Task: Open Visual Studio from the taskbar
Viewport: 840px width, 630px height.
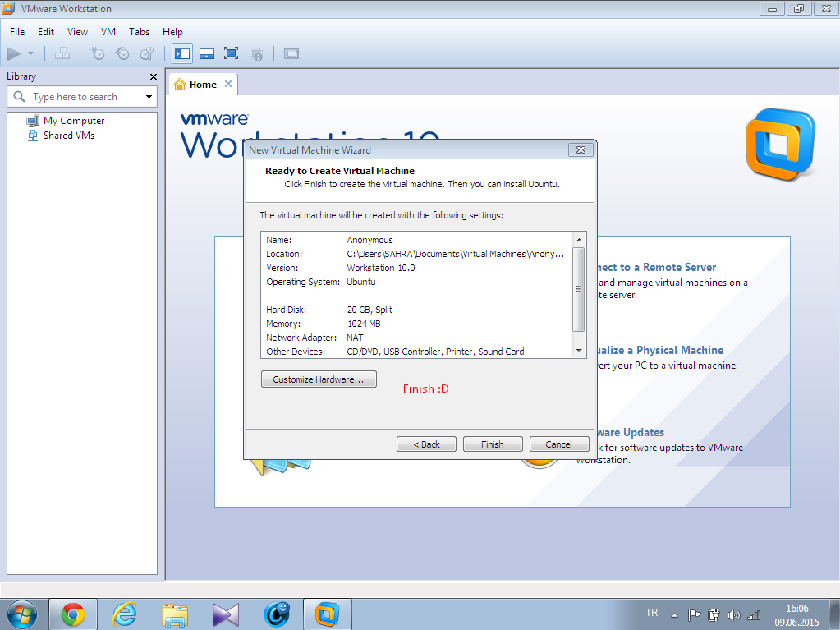Action: click(x=226, y=614)
